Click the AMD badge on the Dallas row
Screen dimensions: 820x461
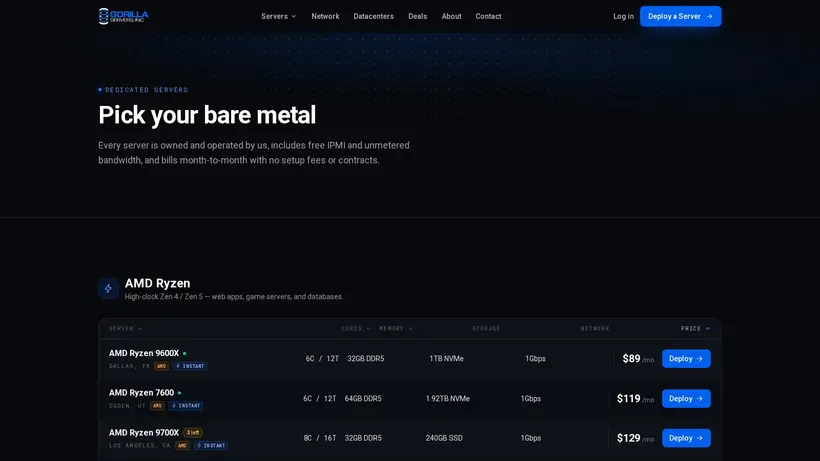pos(162,366)
